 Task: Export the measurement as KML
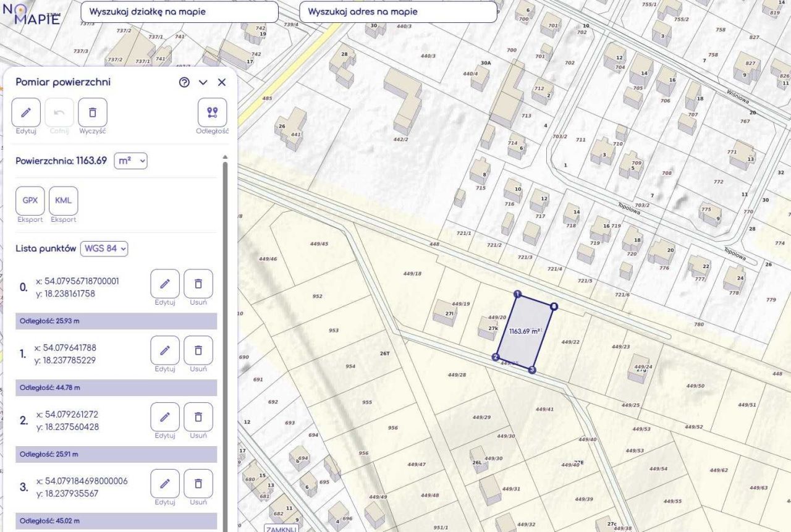point(64,201)
